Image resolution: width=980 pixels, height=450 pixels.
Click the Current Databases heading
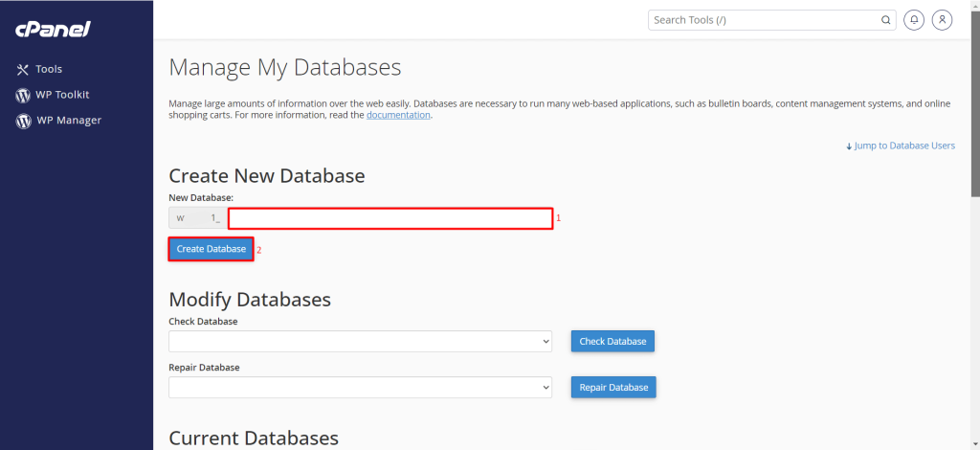click(254, 438)
